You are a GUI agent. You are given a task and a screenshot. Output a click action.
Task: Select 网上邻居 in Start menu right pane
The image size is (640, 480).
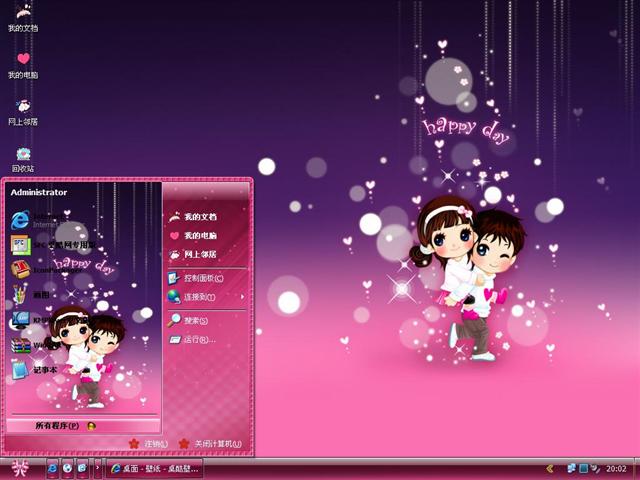[193, 254]
